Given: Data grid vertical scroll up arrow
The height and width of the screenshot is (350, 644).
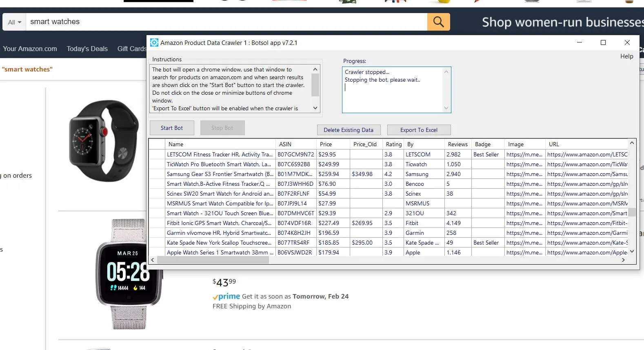Looking at the screenshot, I should point(632,143).
